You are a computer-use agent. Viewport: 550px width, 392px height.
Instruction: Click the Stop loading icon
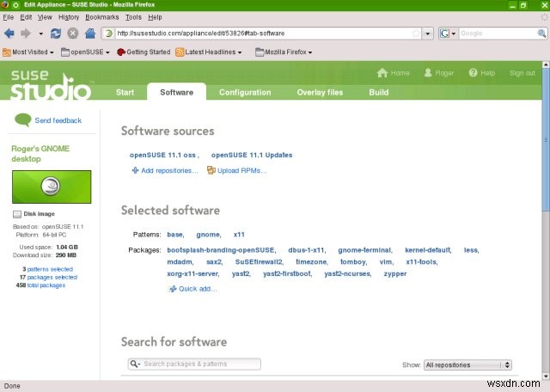coord(72,34)
